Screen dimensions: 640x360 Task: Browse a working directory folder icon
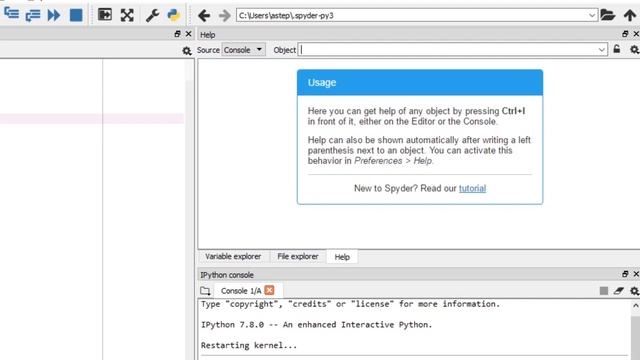click(x=608, y=16)
